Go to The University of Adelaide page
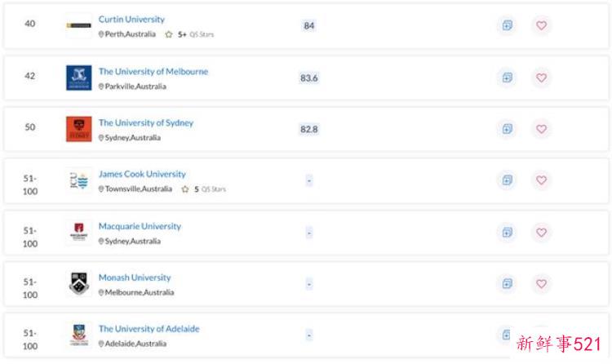The height and width of the screenshot is (364, 612). [149, 329]
